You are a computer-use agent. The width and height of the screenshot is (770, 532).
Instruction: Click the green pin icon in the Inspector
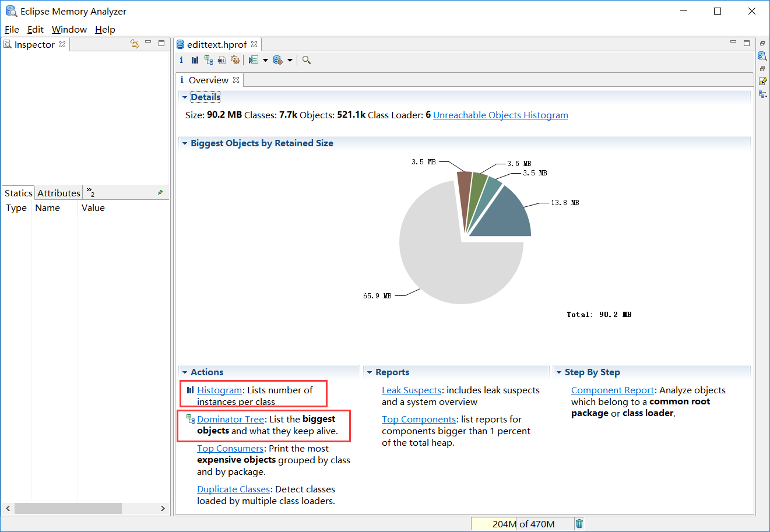pos(160,192)
